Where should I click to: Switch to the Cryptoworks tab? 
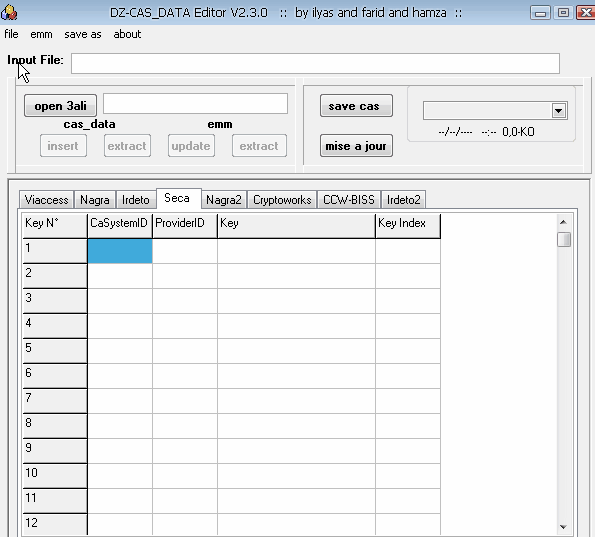point(282,200)
